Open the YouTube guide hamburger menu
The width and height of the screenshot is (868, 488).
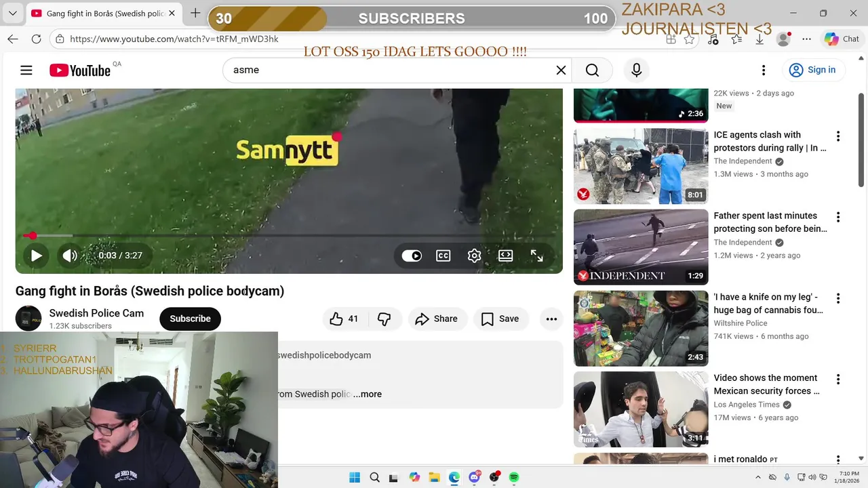26,70
